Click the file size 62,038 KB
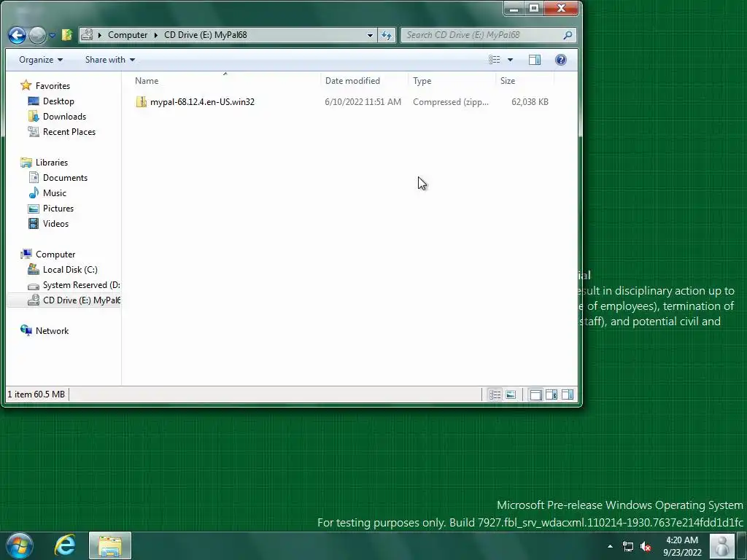 (x=530, y=102)
